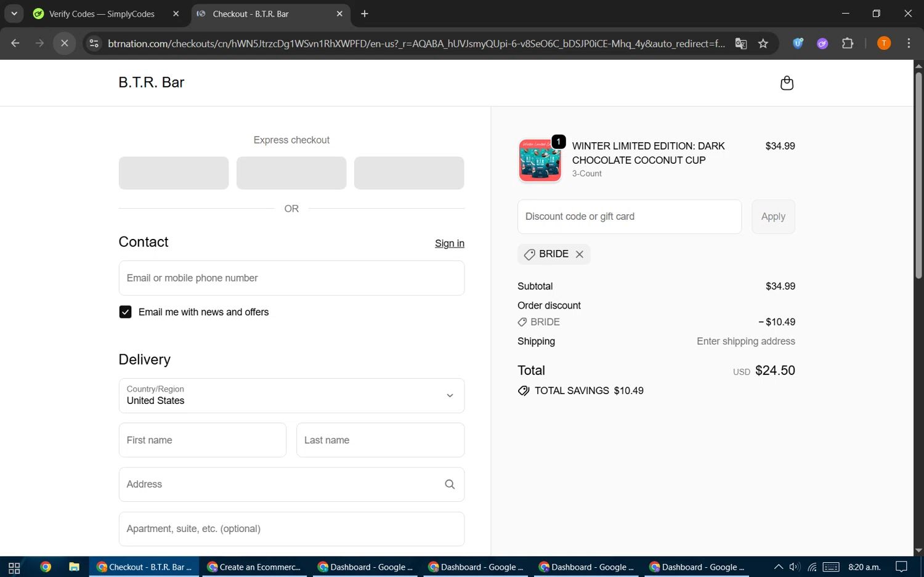Click the third express checkout button
The height and width of the screenshot is (577, 924).
coord(409,173)
